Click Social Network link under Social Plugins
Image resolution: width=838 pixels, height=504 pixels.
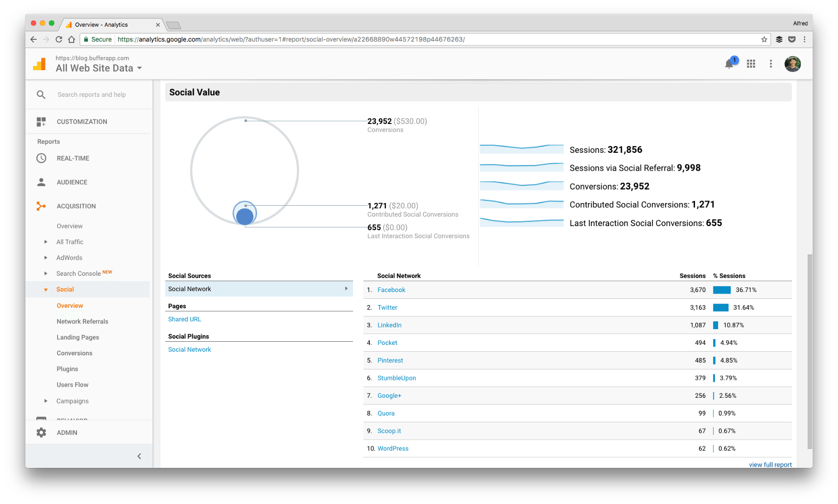pos(190,350)
